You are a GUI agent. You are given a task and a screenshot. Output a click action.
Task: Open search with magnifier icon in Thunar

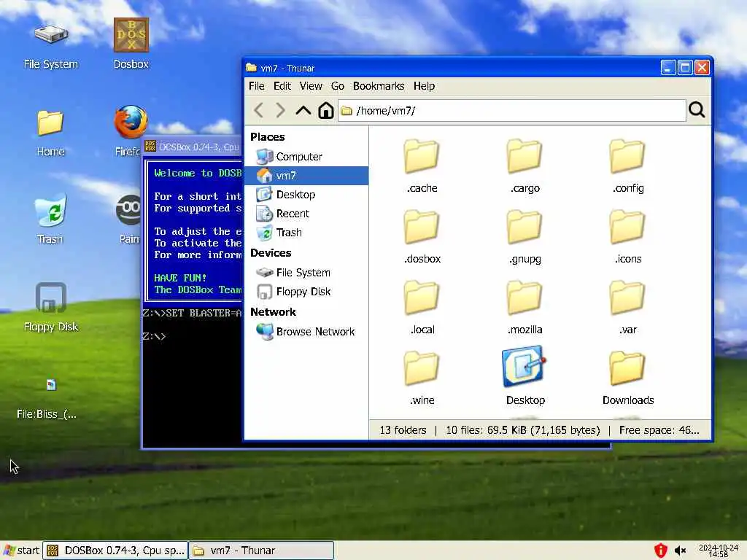tap(697, 110)
